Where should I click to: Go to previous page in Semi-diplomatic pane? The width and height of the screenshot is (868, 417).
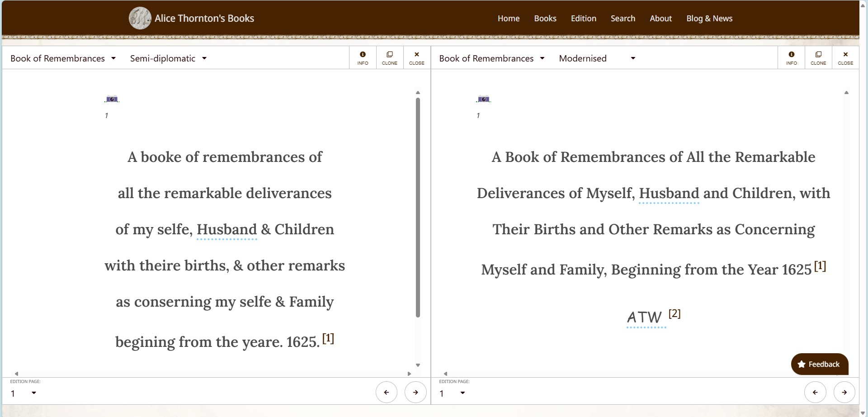tap(387, 392)
